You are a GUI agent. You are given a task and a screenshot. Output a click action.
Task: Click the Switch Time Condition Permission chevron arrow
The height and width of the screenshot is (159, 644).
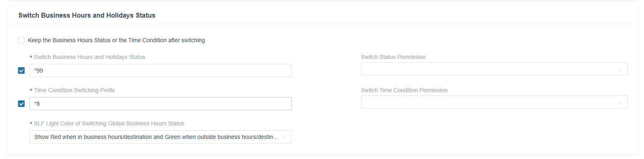pos(620,104)
